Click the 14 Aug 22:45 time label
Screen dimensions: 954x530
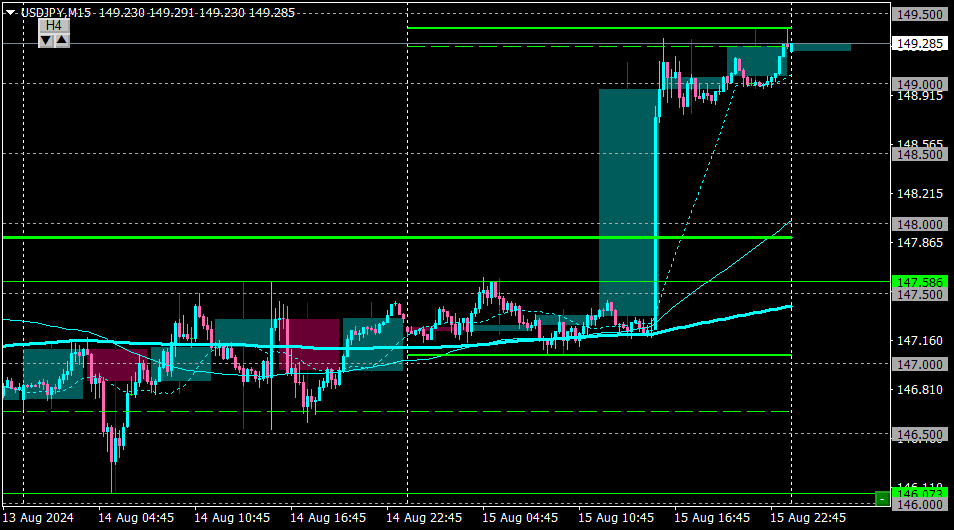click(424, 518)
